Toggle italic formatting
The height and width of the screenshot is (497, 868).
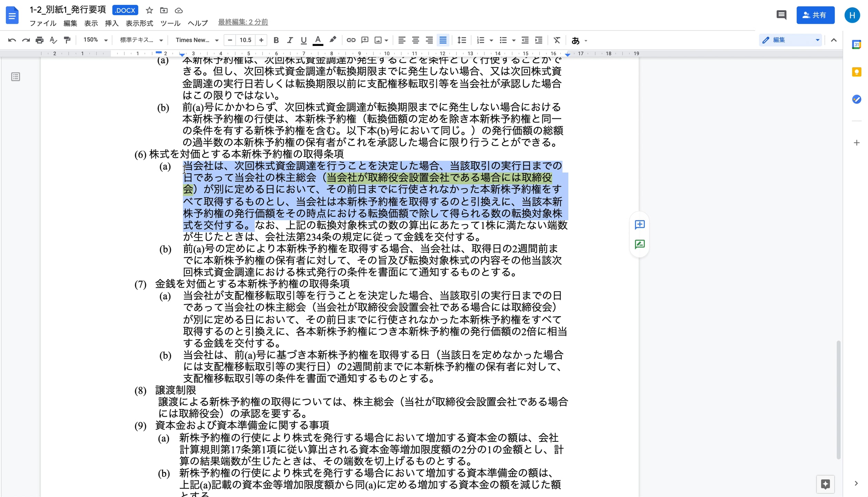[290, 40]
